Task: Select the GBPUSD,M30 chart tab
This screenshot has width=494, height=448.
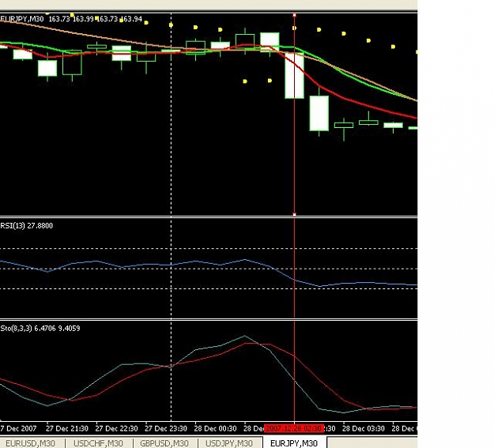Action: click(x=164, y=443)
